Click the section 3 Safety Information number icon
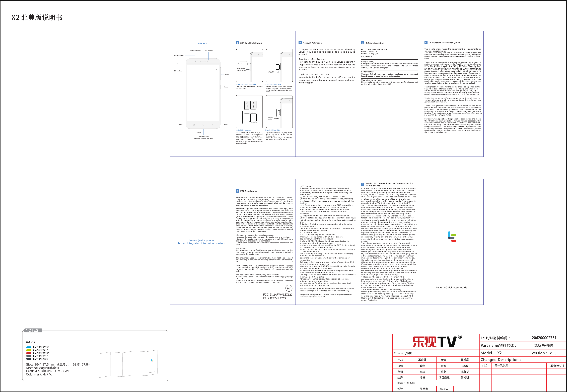The image size is (567, 392). point(363,43)
